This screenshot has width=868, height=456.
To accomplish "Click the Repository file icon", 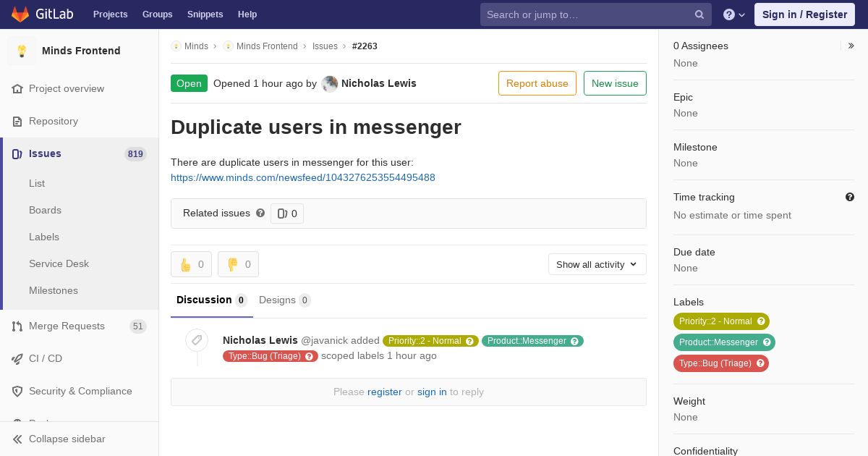I will tap(17, 121).
